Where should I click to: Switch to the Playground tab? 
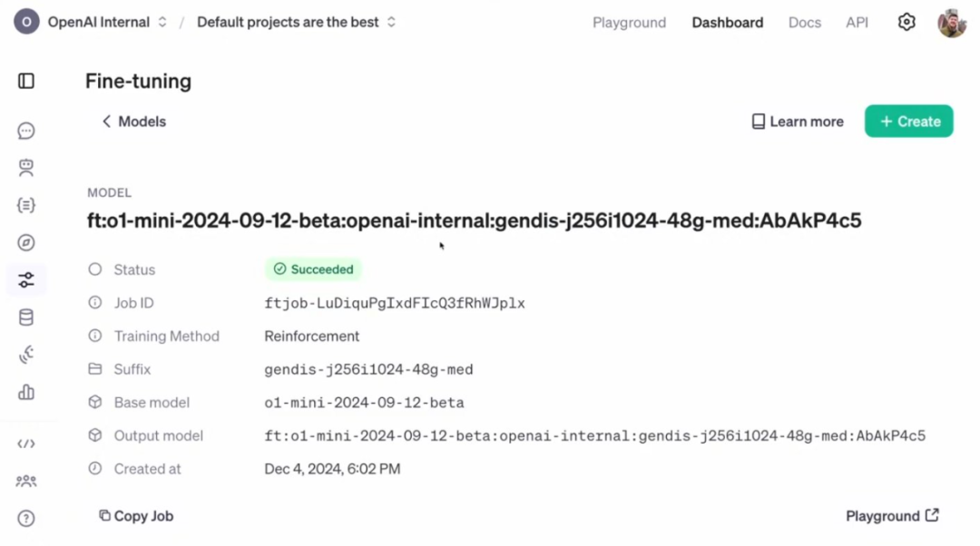tap(629, 23)
